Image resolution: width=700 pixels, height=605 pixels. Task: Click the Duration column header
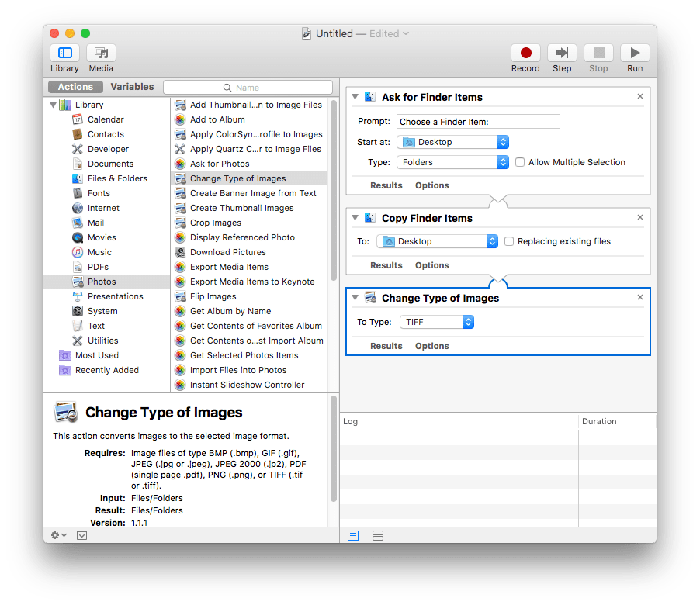618,421
